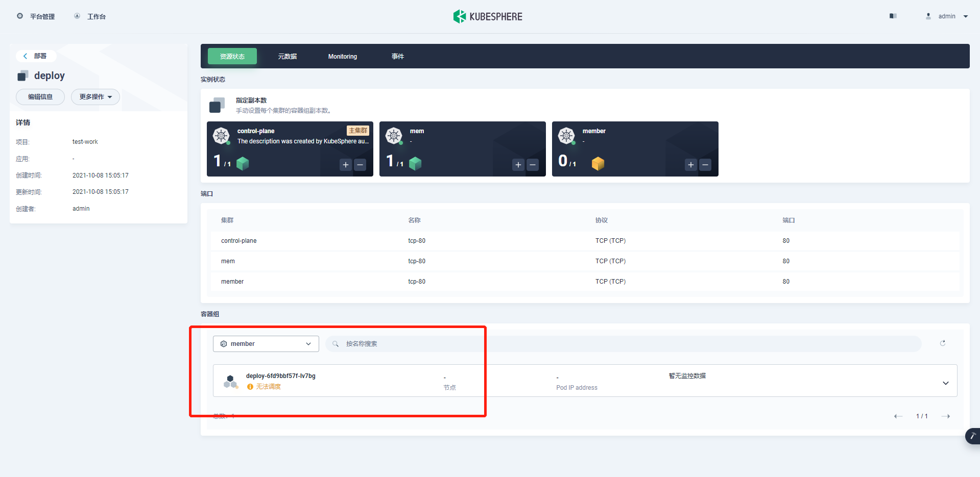Click the pod icon of deploy-6fd9bbf57f-lv7bg
Viewport: 980px width, 477px height.
(x=231, y=382)
